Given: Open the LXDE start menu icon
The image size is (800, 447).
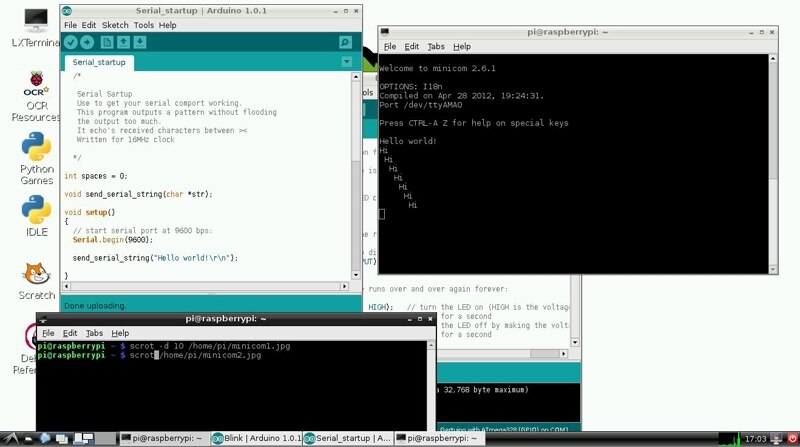Looking at the screenshot, I should pyautogui.click(x=11, y=438).
